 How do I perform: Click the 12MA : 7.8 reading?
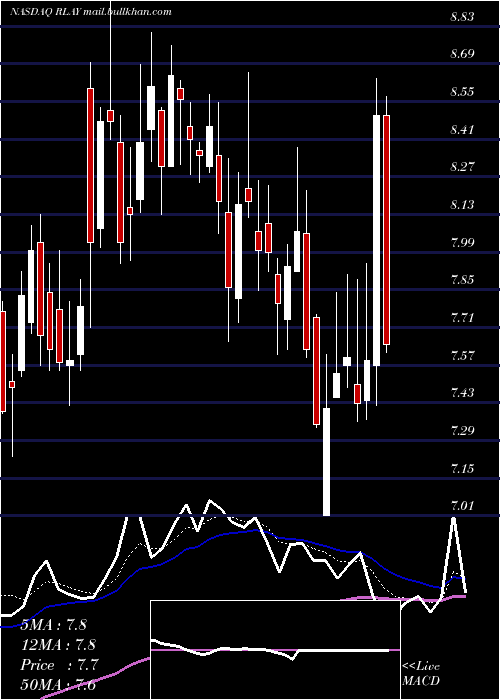click(58, 645)
